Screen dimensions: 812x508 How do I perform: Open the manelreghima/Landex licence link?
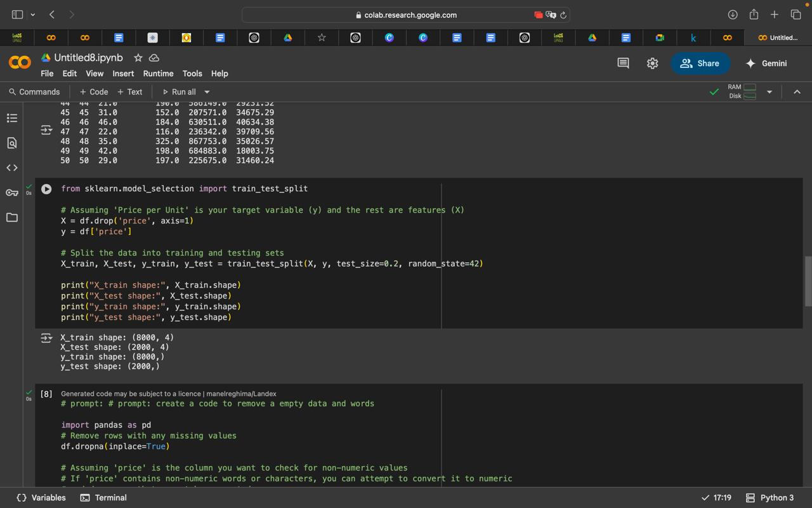coord(240,394)
